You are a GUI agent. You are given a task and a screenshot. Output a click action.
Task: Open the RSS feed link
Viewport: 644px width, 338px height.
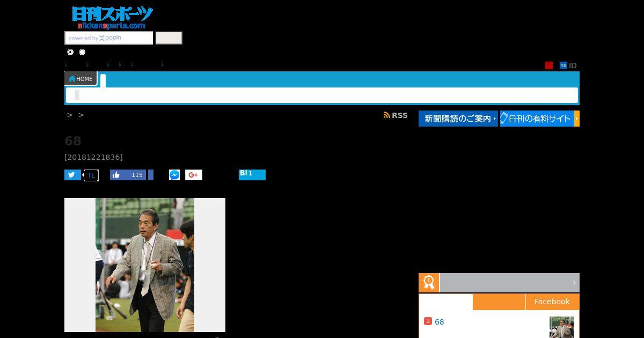(x=396, y=115)
